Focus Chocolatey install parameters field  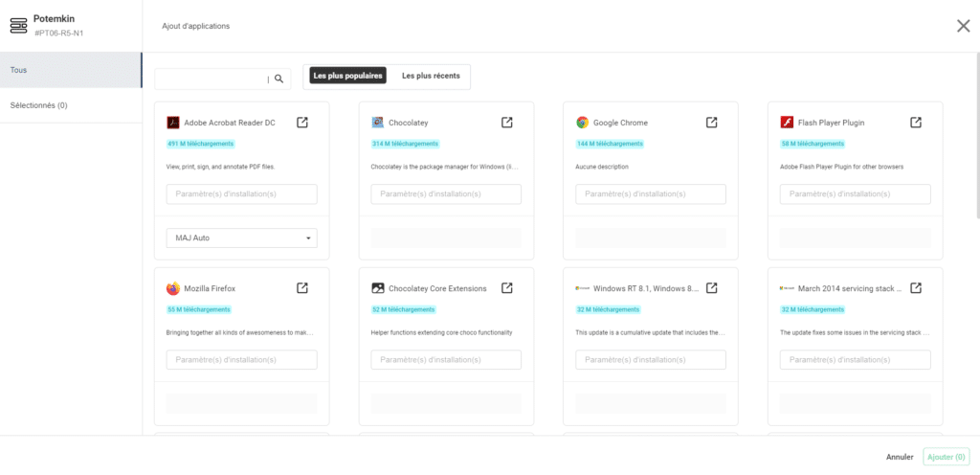[x=446, y=193]
